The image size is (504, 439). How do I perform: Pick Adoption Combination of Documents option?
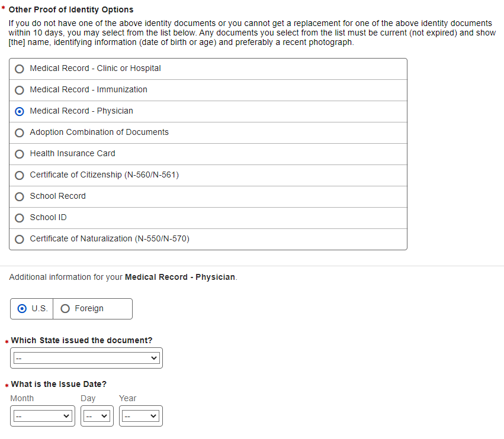pyautogui.click(x=20, y=133)
